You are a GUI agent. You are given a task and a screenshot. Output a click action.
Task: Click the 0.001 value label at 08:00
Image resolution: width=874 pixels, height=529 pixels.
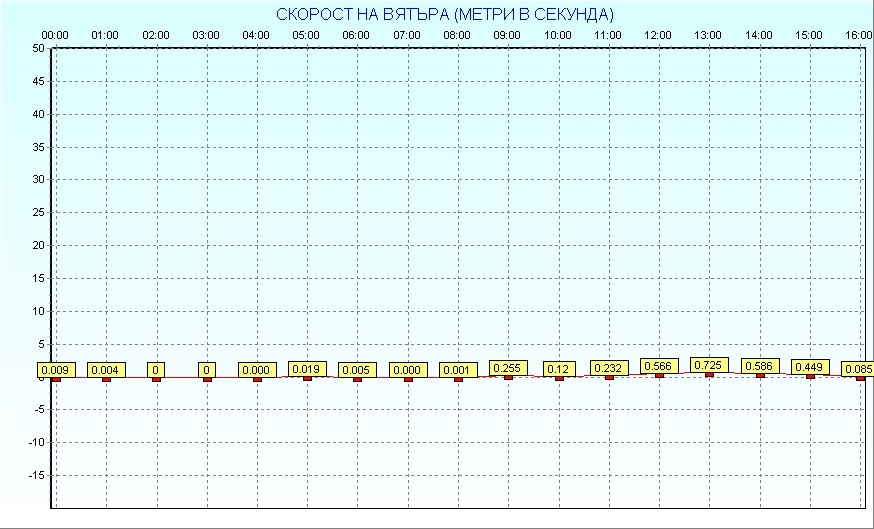tap(458, 370)
